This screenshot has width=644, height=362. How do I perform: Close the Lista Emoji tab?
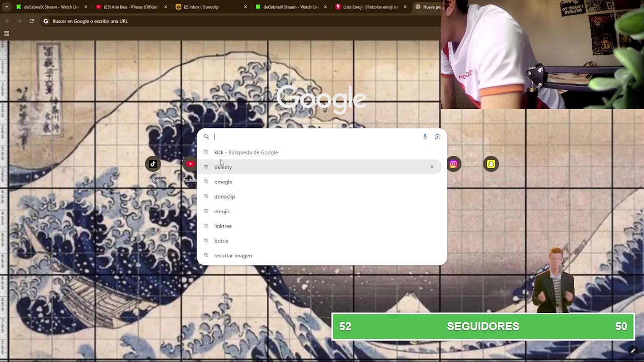405,7
